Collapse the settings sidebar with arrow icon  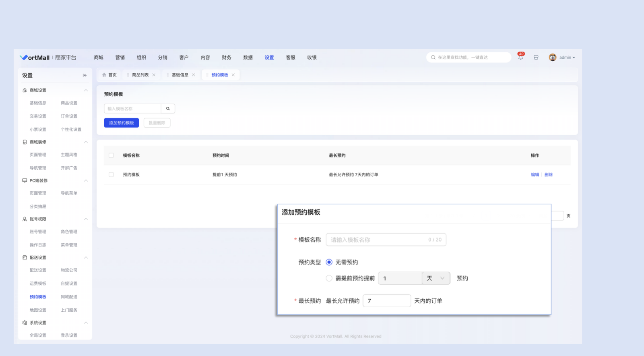[85, 75]
